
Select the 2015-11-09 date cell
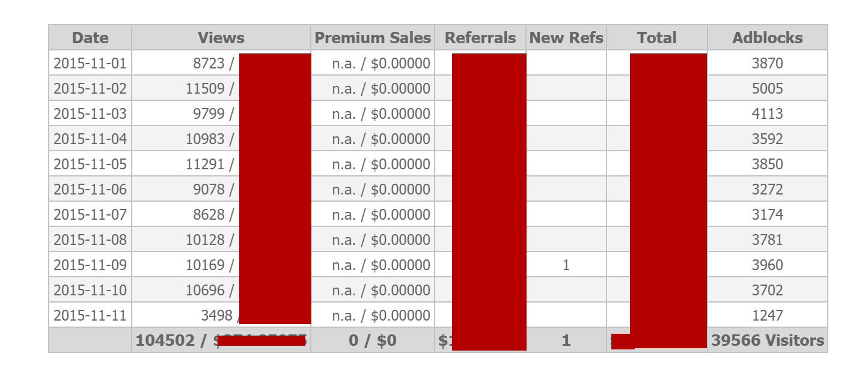tap(90, 265)
